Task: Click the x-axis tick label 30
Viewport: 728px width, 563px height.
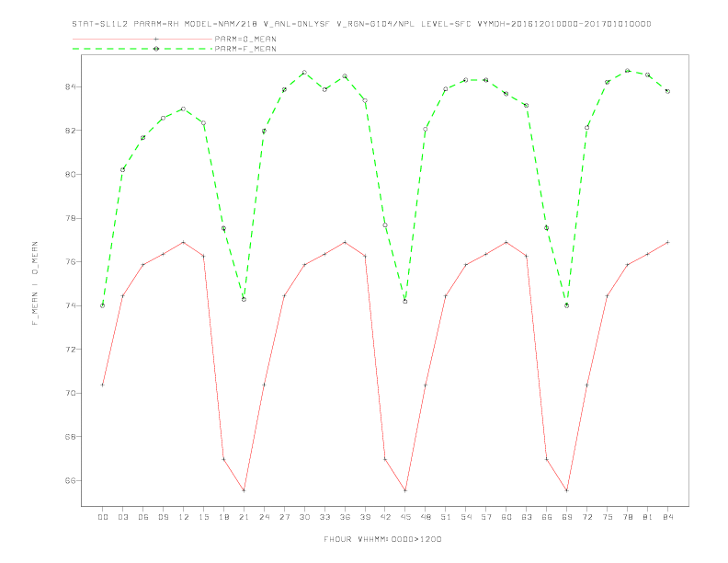Action: [304, 517]
